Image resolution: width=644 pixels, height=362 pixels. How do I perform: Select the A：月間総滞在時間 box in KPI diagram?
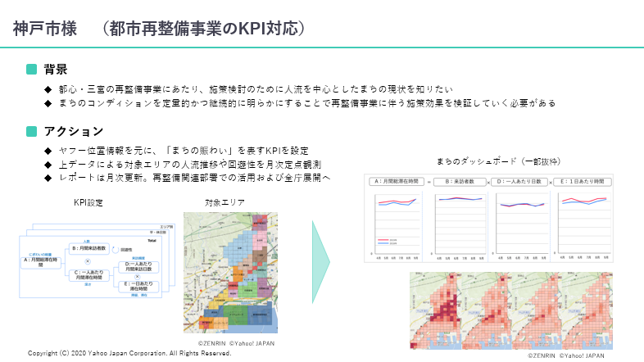pos(41,262)
